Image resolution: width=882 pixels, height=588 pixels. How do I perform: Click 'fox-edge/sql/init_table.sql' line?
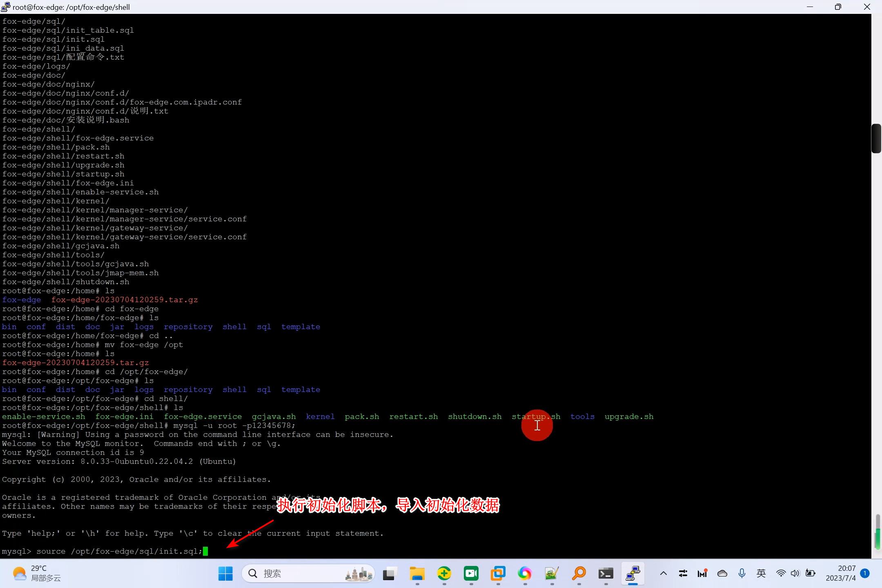pos(68,30)
